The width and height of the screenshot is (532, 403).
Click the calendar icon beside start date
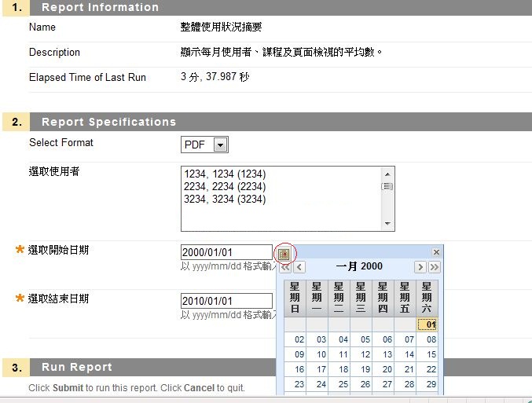pyautogui.click(x=284, y=254)
